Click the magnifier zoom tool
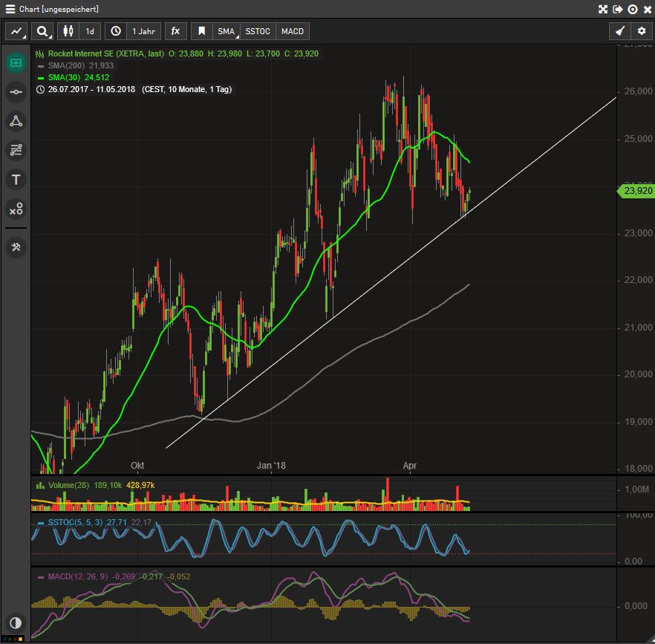 tap(42, 31)
